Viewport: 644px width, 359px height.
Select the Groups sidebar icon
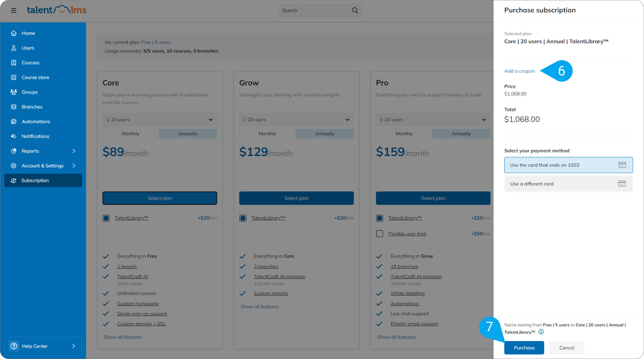14,92
